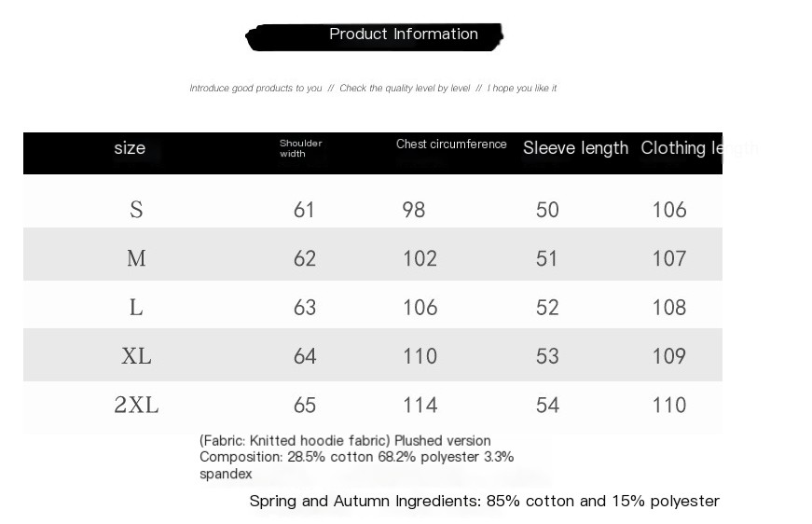
Task: Select the size column header
Action: (x=130, y=148)
